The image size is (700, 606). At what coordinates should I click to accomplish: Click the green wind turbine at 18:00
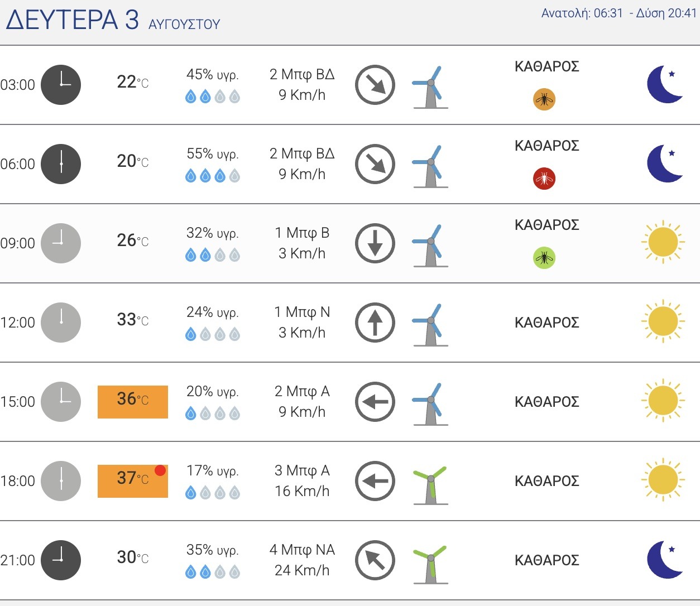(x=430, y=484)
